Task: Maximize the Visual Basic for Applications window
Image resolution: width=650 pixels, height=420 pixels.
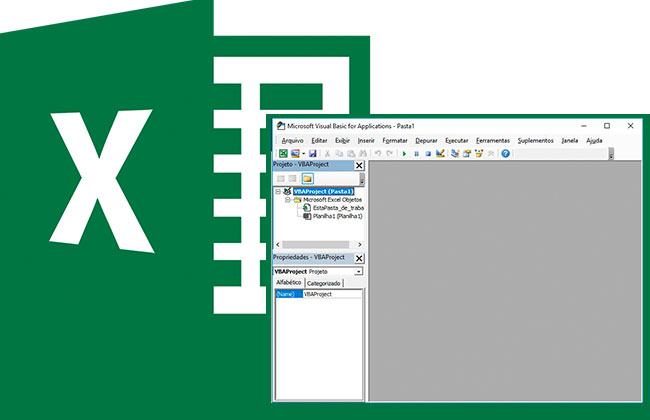Action: (607, 126)
